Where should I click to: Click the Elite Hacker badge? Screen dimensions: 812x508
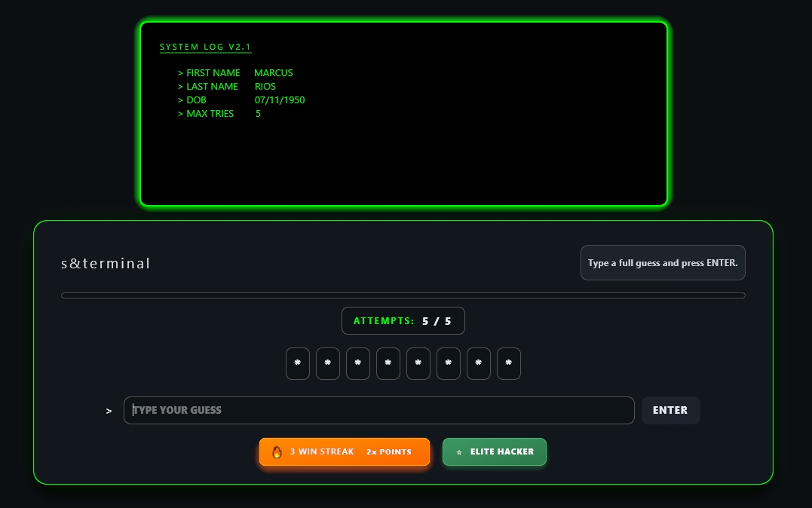pos(494,452)
